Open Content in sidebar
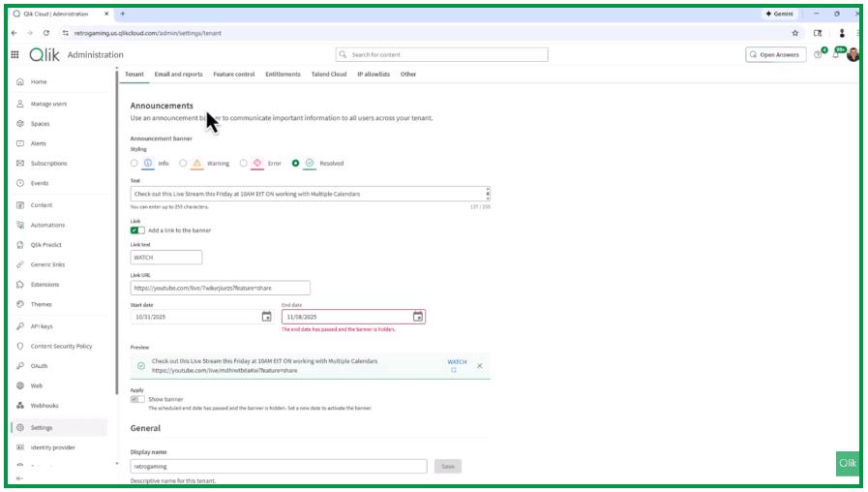 pyautogui.click(x=41, y=205)
